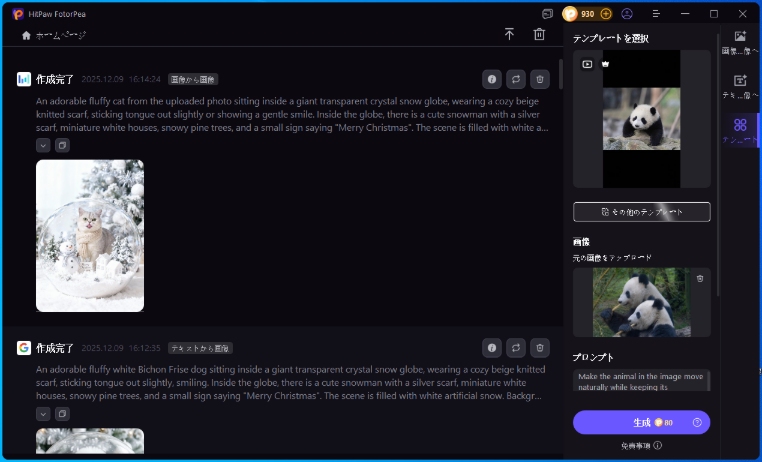Delete the 16:12:35 Bichon result

pyautogui.click(x=539, y=348)
